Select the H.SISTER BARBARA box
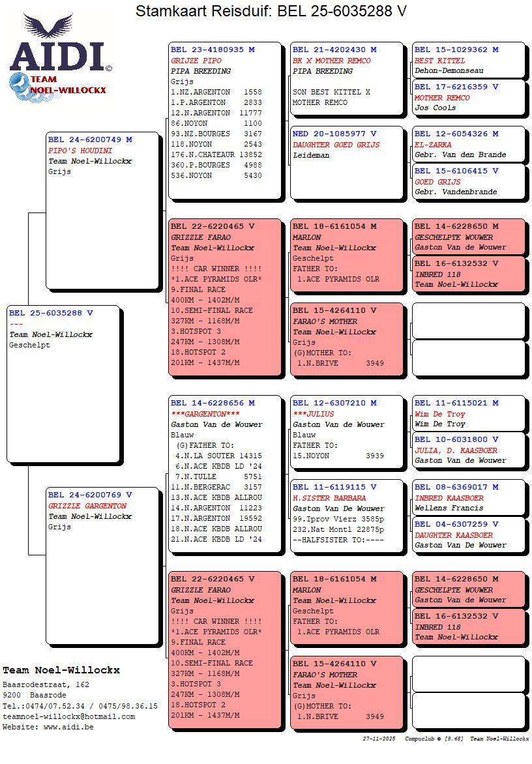The image size is (532, 764). point(347,516)
